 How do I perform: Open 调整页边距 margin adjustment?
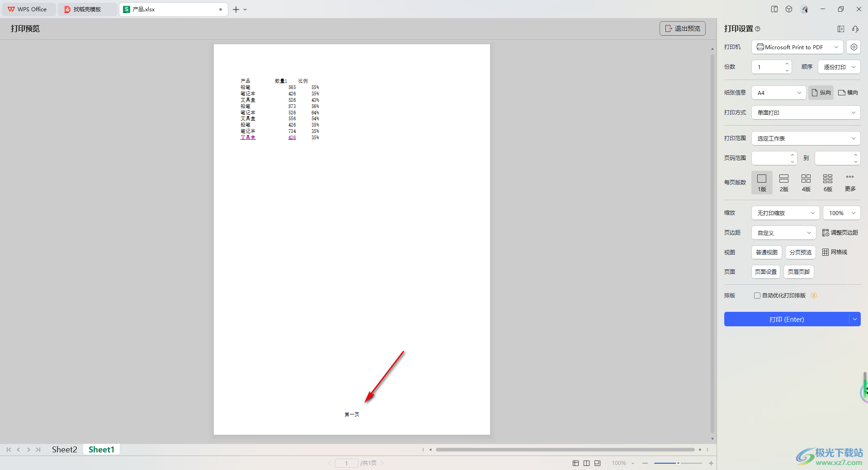[840, 233]
